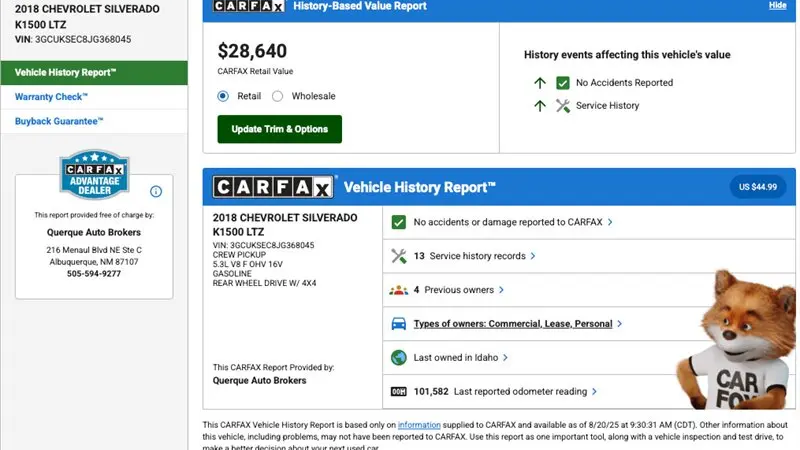Click the globe icon beside Last owned in Idaho
Image resolution: width=800 pixels, height=450 pixels.
pos(398,358)
